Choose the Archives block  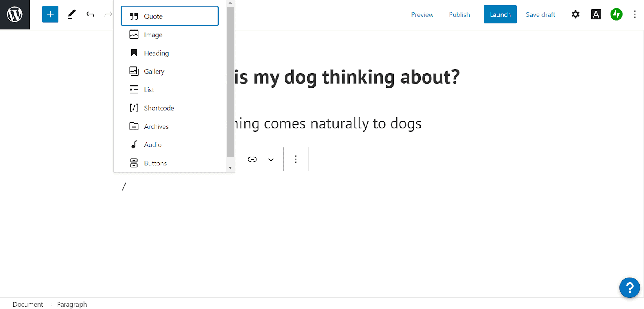coord(169,126)
